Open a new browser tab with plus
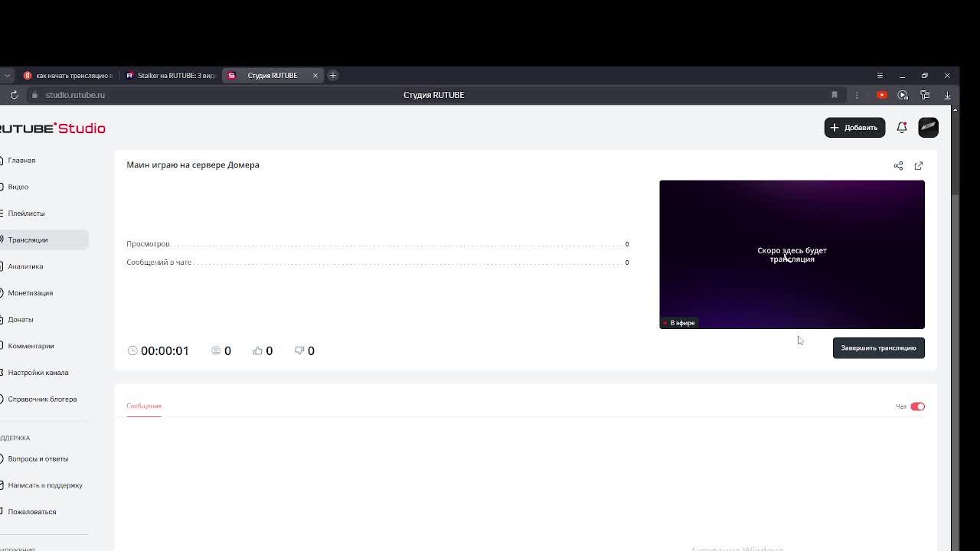 [333, 75]
